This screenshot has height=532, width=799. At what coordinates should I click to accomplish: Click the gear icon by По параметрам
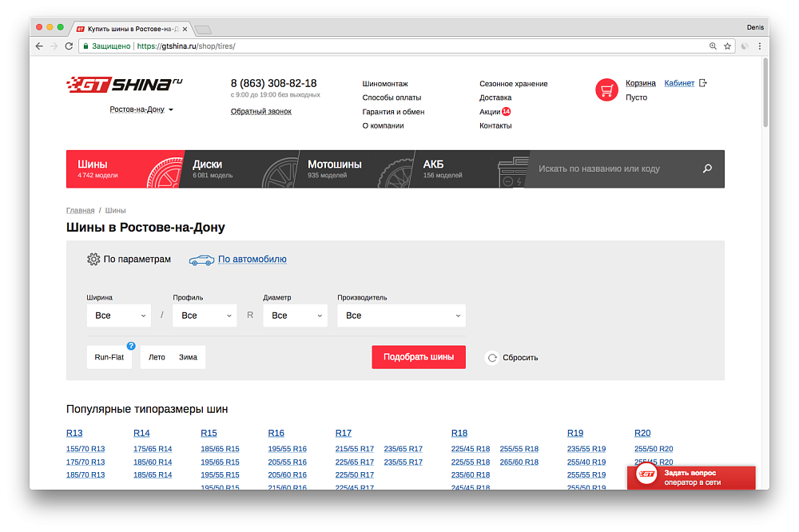pos(93,259)
